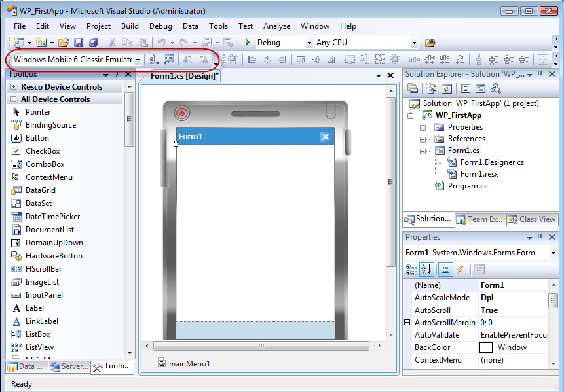The width and height of the screenshot is (564, 392).
Task: Select the Form1.cs [Design] document tab
Action: [x=184, y=75]
